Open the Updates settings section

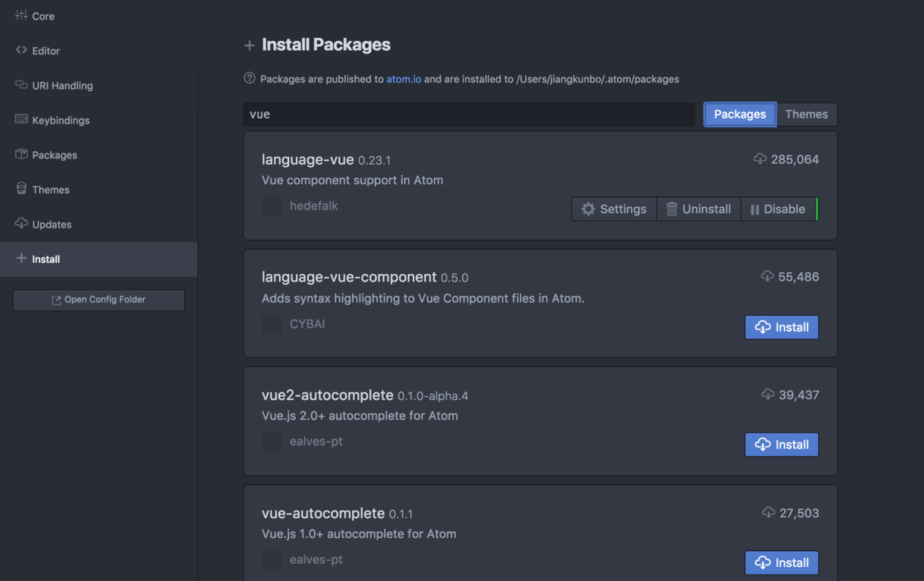[52, 224]
